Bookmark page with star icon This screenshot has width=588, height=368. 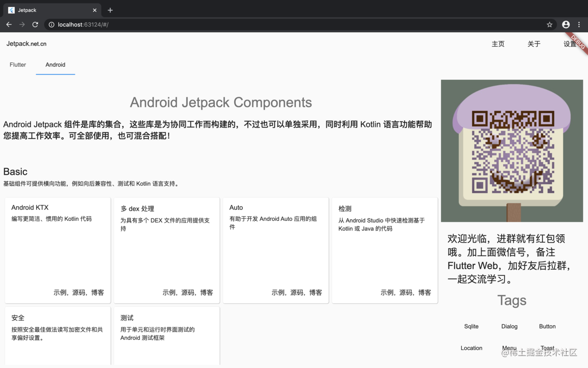(550, 25)
